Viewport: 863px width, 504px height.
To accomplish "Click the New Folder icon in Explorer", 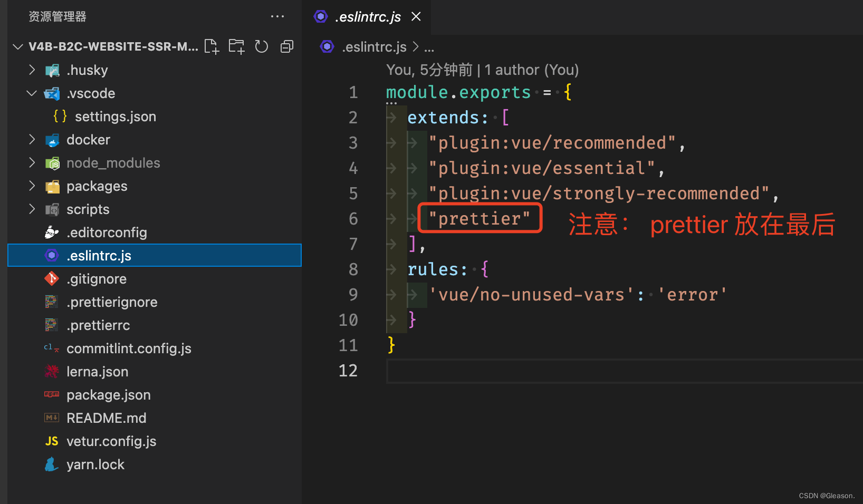I will click(236, 46).
